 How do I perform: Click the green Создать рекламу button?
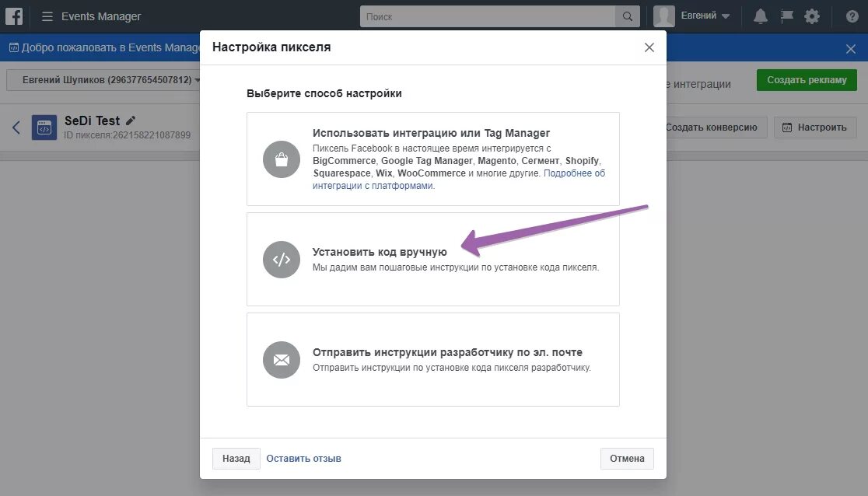tap(807, 80)
